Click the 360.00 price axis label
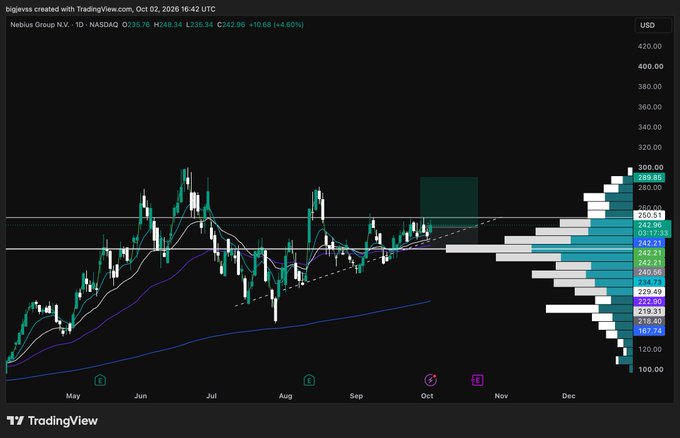This screenshot has height=438, width=680. pyautogui.click(x=650, y=107)
